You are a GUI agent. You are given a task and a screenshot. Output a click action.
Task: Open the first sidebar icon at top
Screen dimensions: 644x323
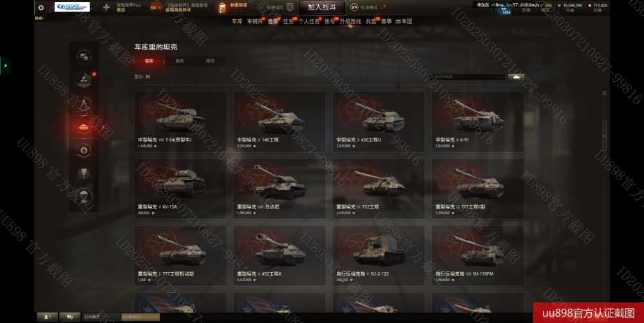[84, 56]
